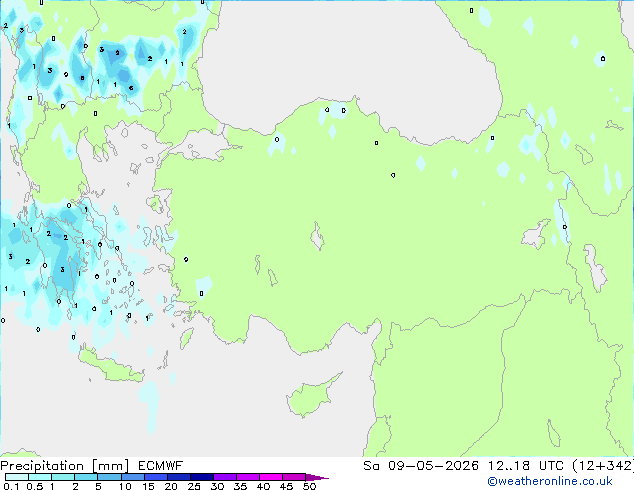Click the above-50 mm arrow tip of legend
The width and height of the screenshot is (634, 490).
(x=317, y=477)
